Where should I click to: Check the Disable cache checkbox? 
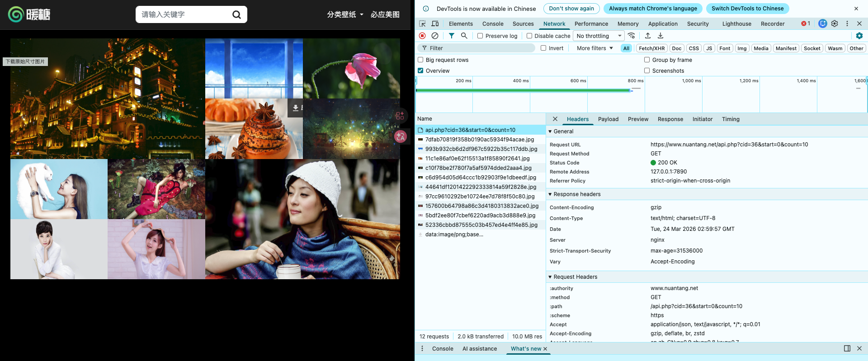pyautogui.click(x=529, y=36)
